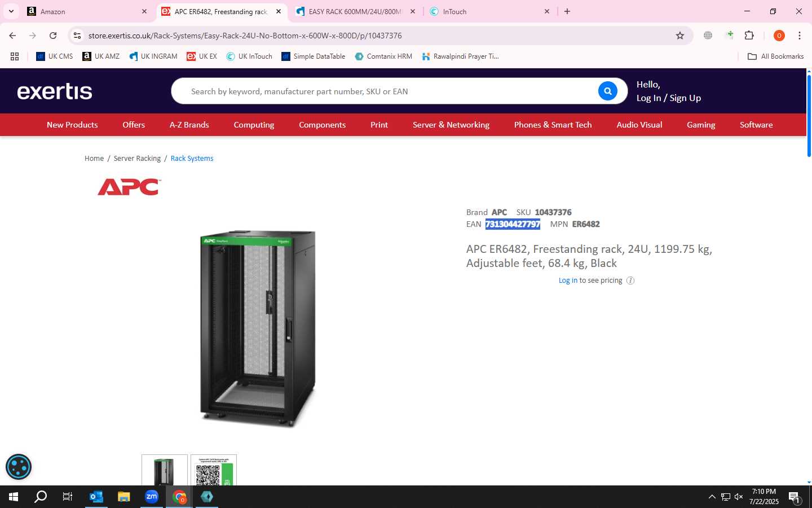The width and height of the screenshot is (812, 508).
Task: Open Zoom from taskbar
Action: (152, 497)
